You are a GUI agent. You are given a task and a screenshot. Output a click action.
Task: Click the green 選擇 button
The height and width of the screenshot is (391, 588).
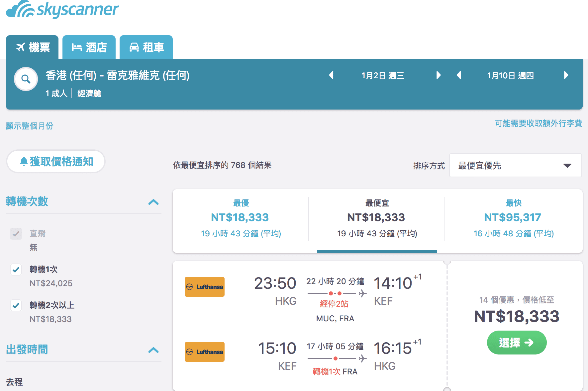point(517,343)
